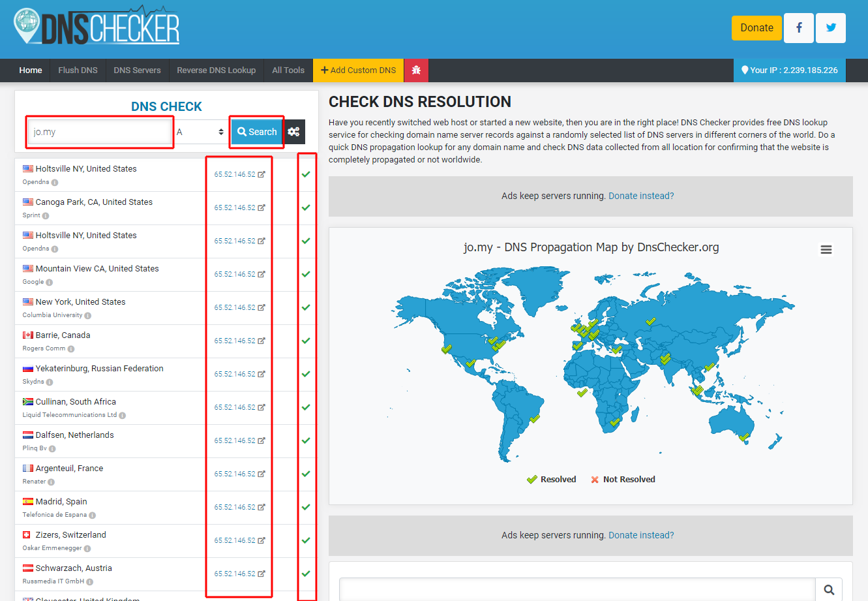Screen dimensions: 868x601
Task: Click the Twitter bird icon
Action: click(830, 28)
